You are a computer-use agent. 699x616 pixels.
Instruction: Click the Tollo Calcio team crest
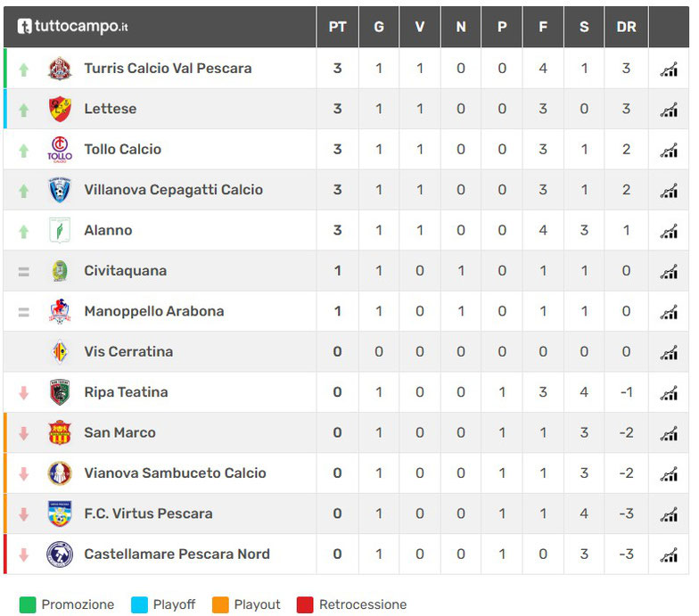coord(60,150)
